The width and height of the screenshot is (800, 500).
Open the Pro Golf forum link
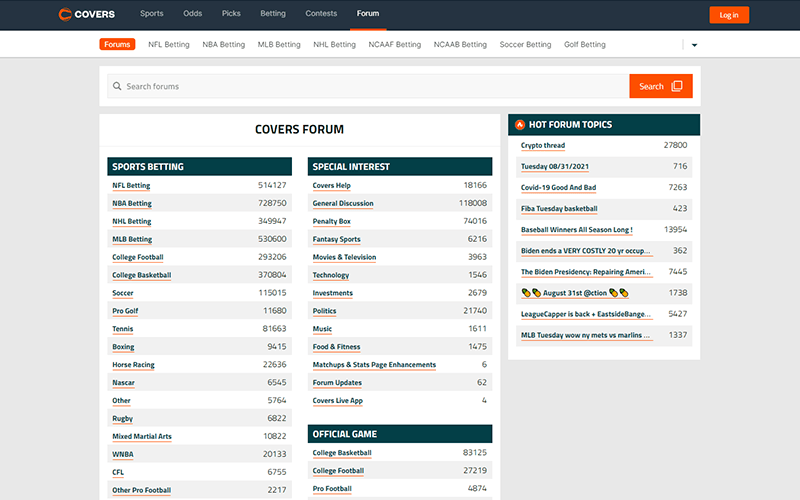(126, 311)
